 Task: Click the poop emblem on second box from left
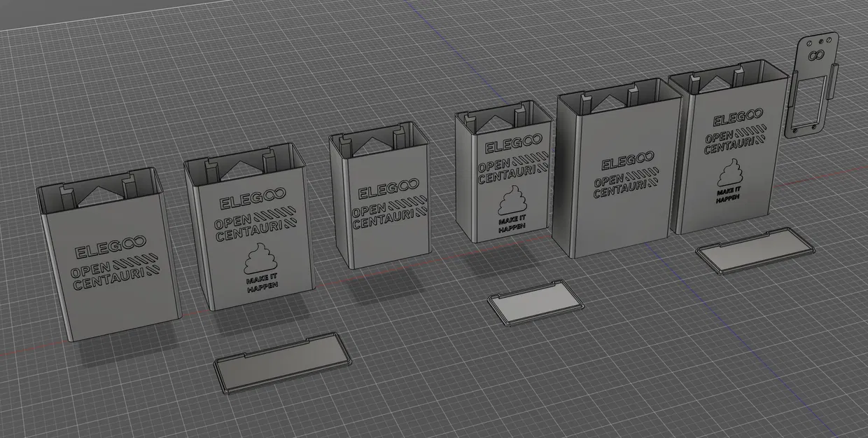[x=260, y=261]
